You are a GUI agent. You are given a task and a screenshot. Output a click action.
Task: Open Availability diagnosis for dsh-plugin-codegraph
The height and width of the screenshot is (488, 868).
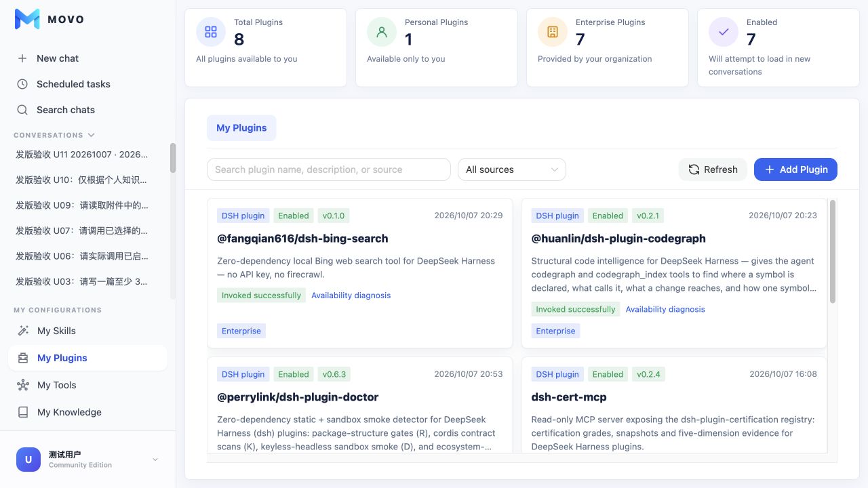pos(665,309)
